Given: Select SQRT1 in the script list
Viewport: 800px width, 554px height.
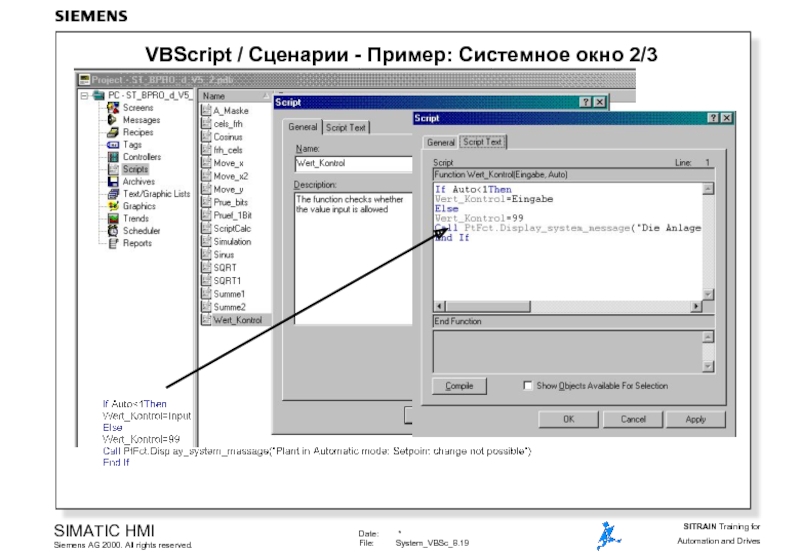Looking at the screenshot, I should point(227,281).
